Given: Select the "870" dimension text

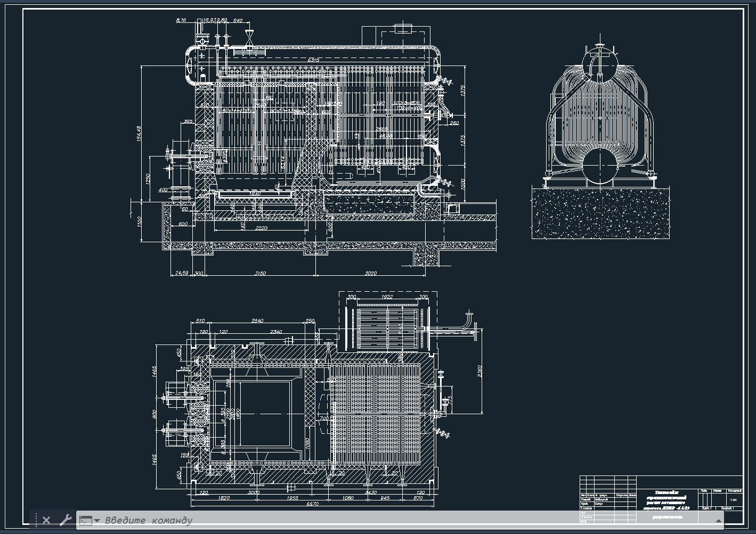Looking at the screenshot, I should (x=418, y=498).
